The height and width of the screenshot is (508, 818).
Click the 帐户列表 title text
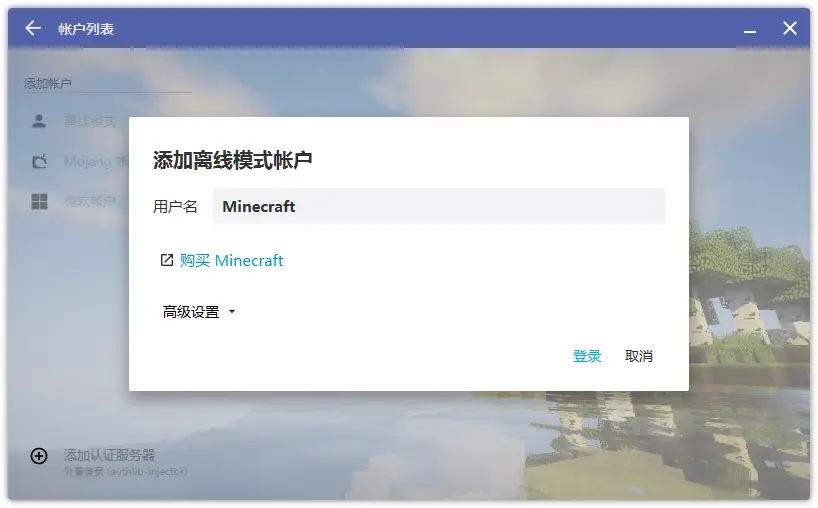click(86, 29)
